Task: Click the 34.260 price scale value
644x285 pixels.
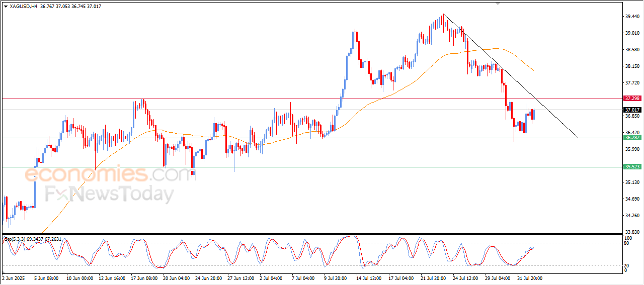Action: [632, 216]
